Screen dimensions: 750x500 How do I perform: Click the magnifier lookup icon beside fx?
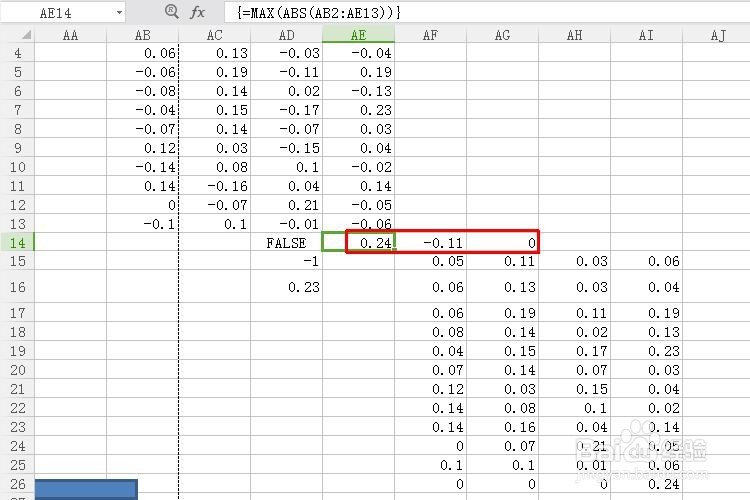click(171, 11)
